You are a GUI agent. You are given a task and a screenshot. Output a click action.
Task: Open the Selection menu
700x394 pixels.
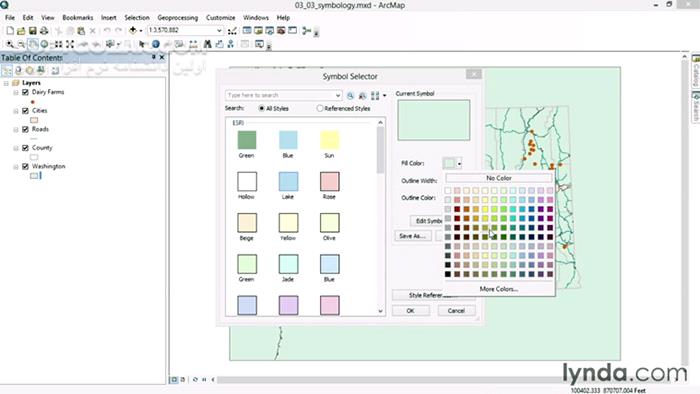137,17
